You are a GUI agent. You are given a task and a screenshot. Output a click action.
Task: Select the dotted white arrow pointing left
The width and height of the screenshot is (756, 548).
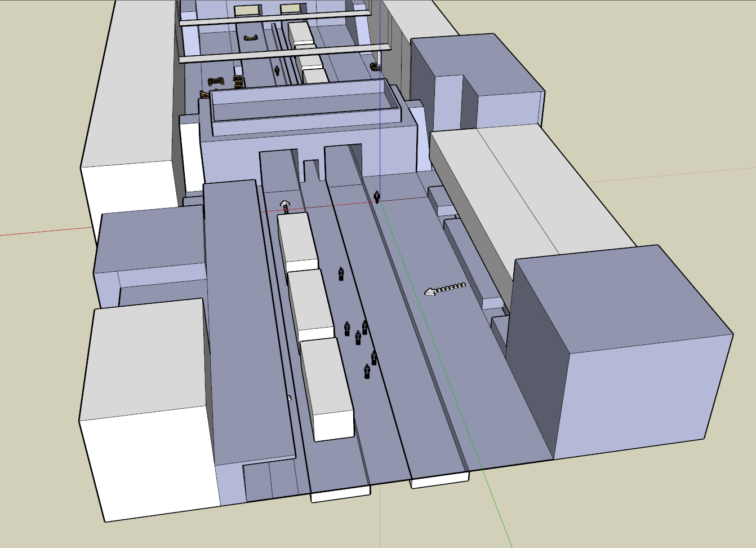pyautogui.click(x=445, y=289)
